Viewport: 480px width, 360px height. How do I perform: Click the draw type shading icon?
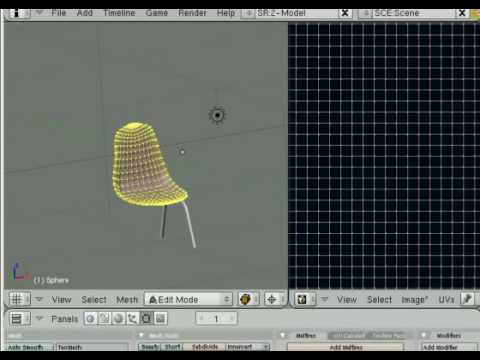[x=246, y=299]
